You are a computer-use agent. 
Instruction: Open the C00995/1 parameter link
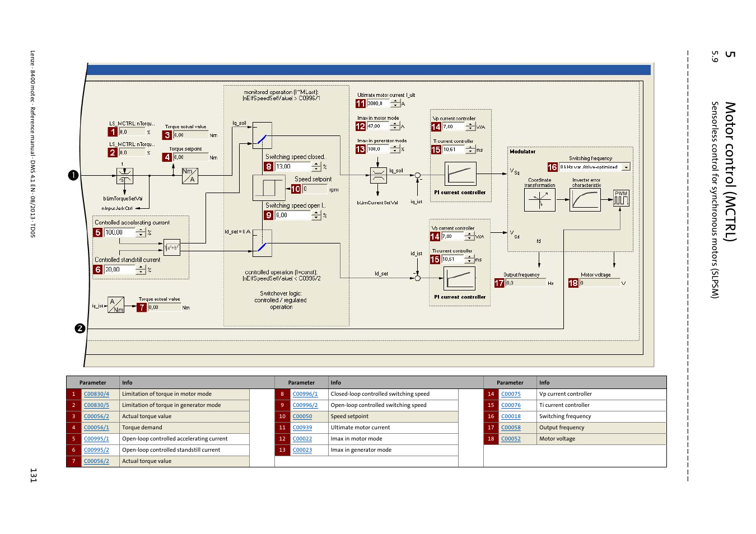[96, 439]
